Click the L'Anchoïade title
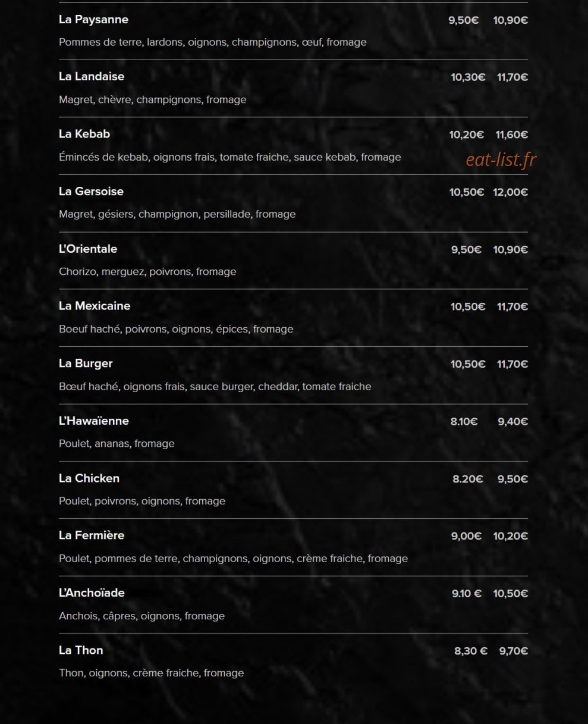 click(x=92, y=593)
